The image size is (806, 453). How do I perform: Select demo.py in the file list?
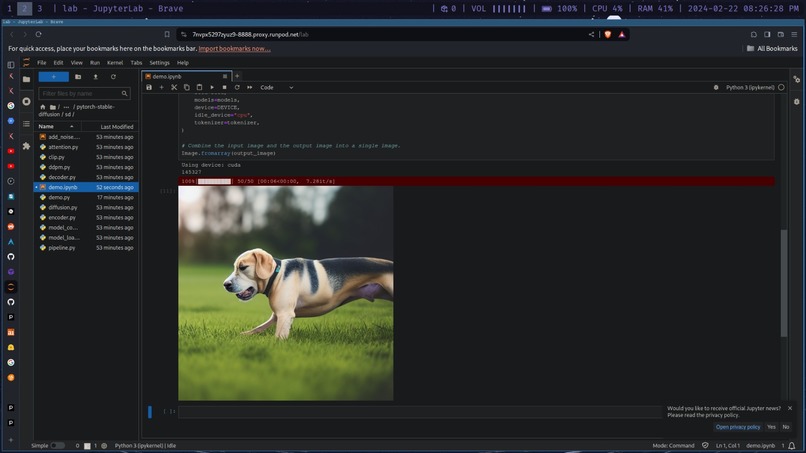click(86, 197)
